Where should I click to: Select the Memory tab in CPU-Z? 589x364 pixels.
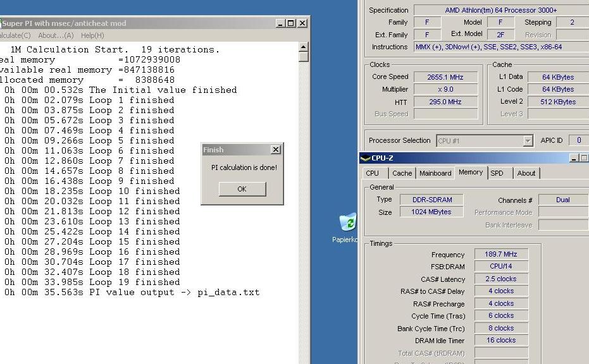(x=471, y=173)
